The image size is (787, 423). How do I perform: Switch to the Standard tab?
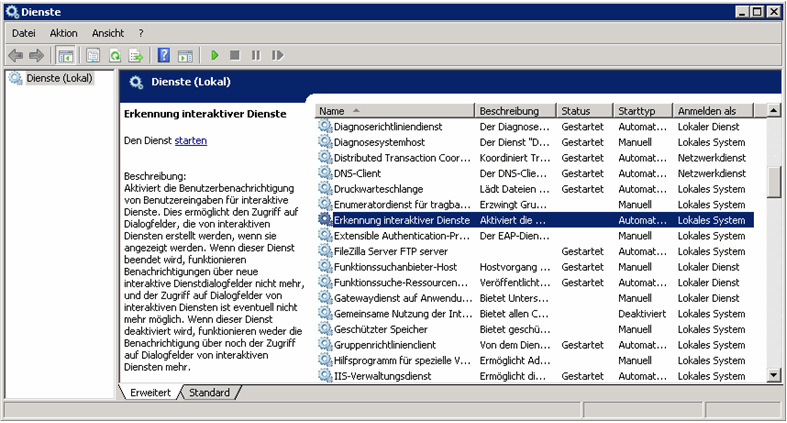(x=209, y=393)
